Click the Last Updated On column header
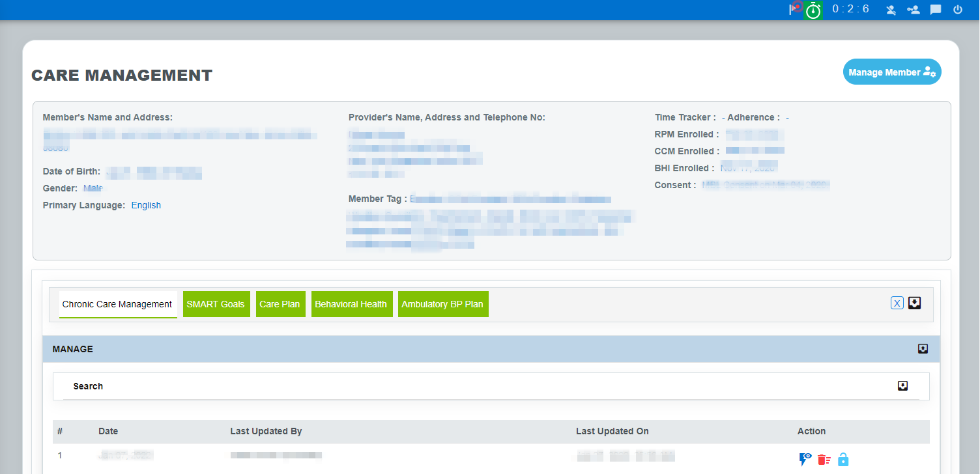 (x=612, y=431)
